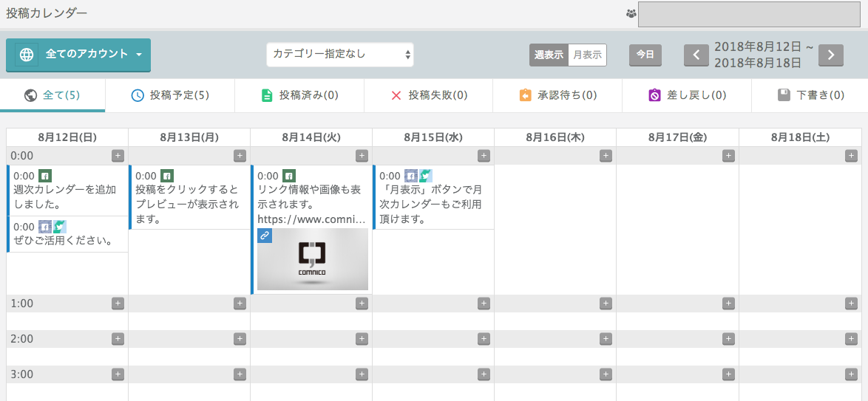Open the post 週次カレンダーを追加しました。
This screenshot has height=401, width=868.
67,191
